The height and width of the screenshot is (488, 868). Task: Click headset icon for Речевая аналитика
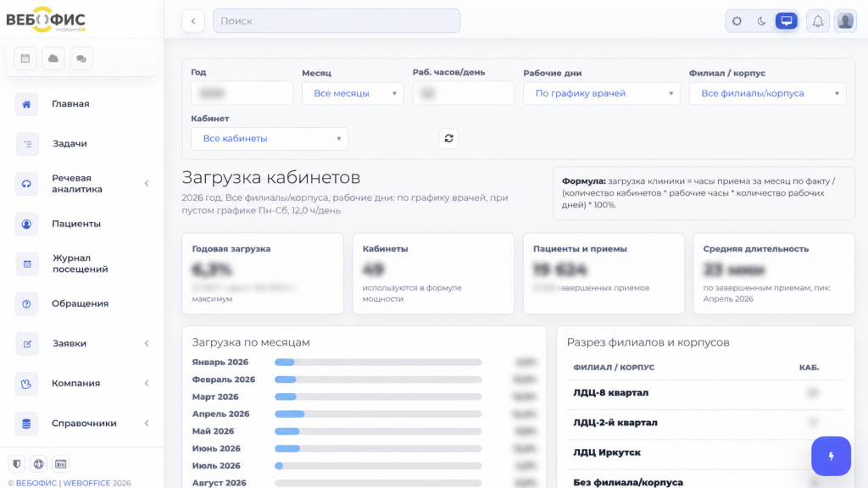26,184
